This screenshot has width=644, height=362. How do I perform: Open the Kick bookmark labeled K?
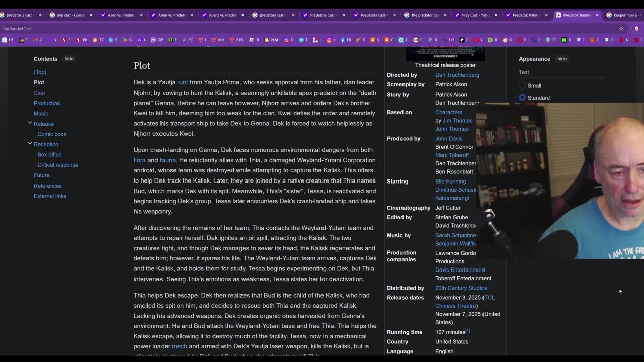click(x=567, y=40)
